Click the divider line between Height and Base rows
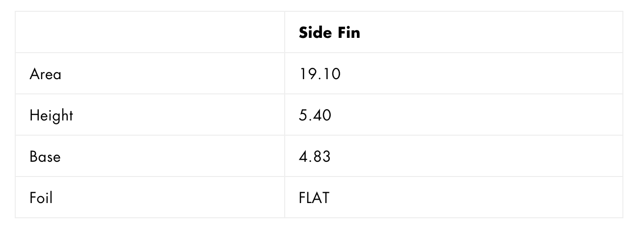This screenshot has height=235, width=644. [x=319, y=135]
